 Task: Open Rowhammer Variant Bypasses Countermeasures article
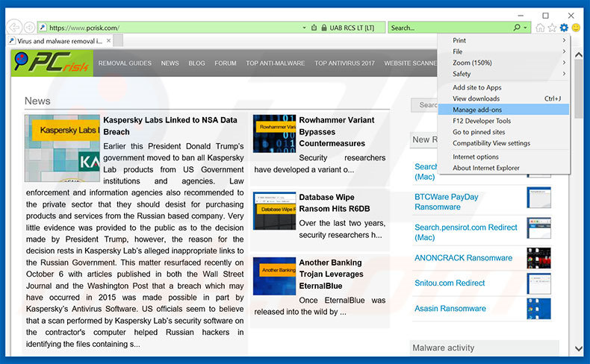point(337,132)
